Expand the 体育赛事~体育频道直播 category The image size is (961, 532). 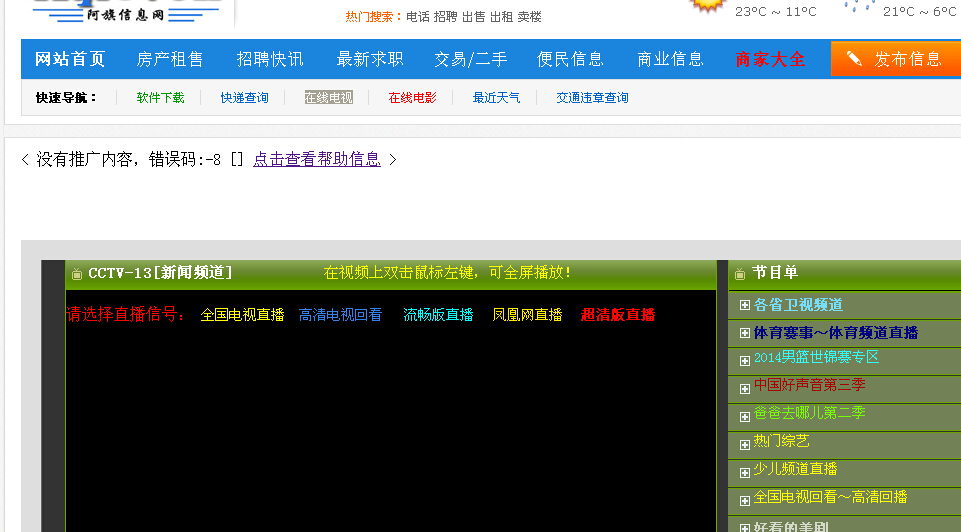(x=744, y=333)
